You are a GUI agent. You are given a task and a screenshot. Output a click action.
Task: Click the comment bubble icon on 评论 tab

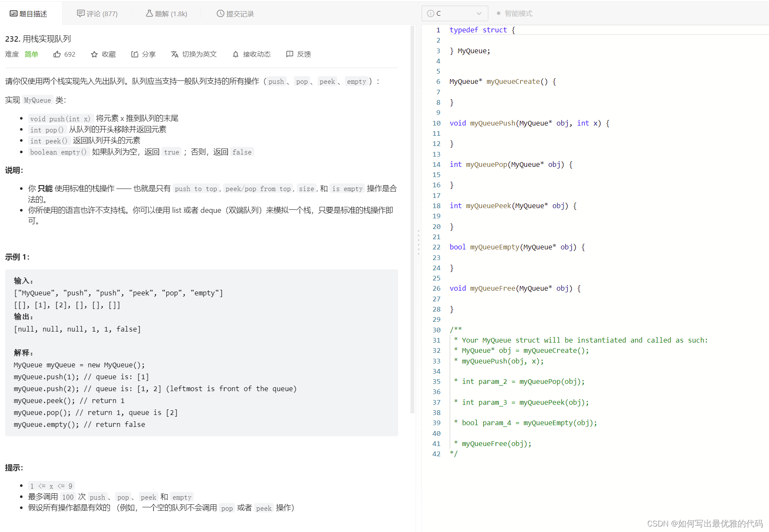pos(80,14)
